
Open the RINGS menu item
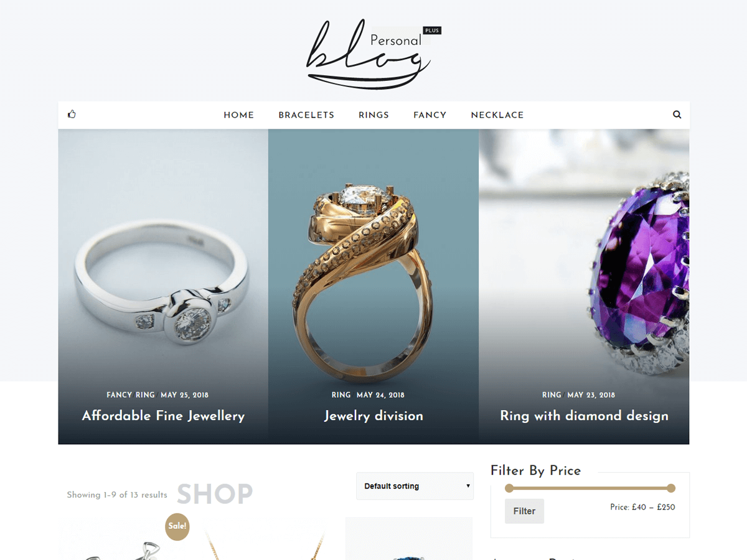(x=374, y=115)
